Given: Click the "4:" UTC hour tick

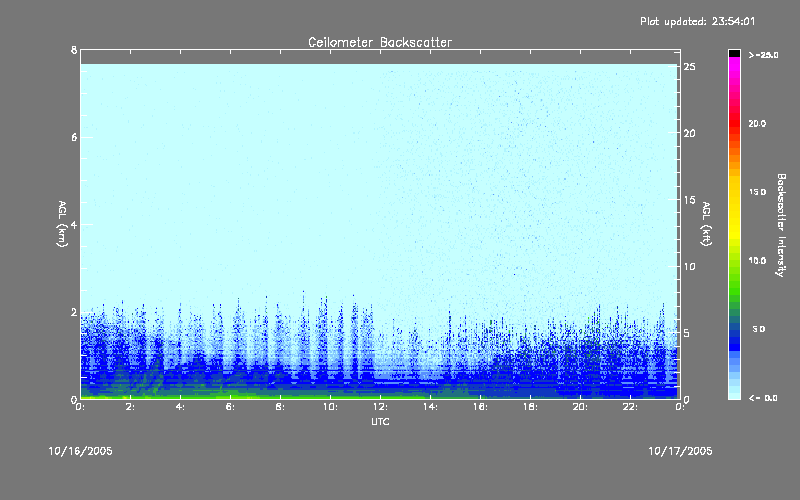Looking at the screenshot, I should click(181, 407).
